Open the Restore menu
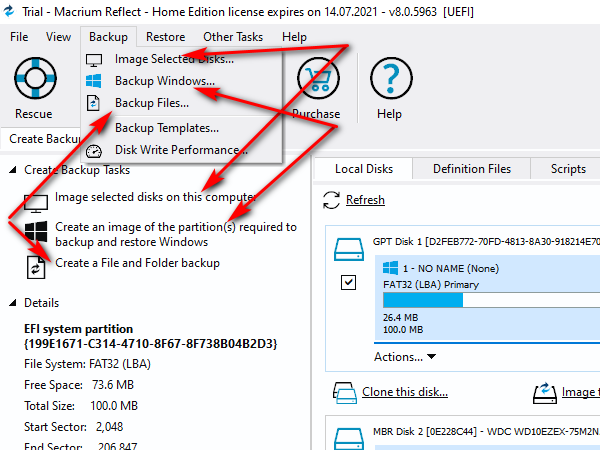600x450 pixels. (x=165, y=37)
